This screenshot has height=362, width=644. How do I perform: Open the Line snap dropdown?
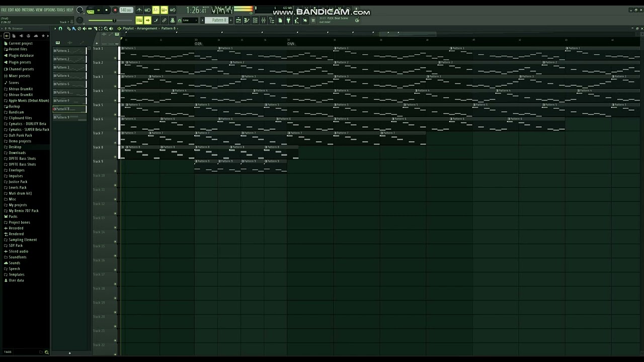coord(191,20)
